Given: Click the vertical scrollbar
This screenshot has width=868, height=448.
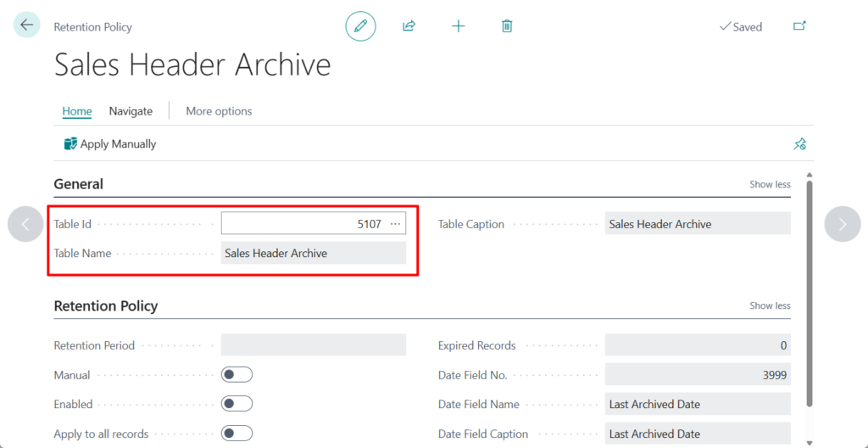Looking at the screenshot, I should pos(810,288).
